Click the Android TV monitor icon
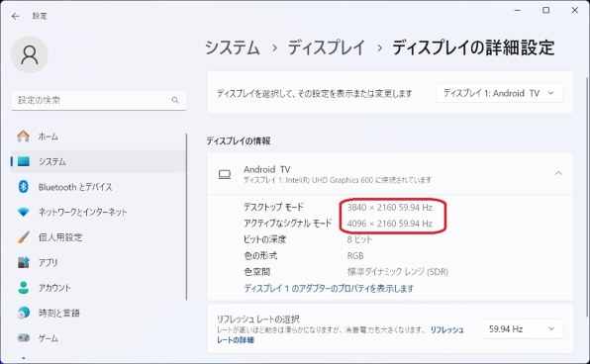This screenshot has width=590, height=364. click(x=225, y=174)
